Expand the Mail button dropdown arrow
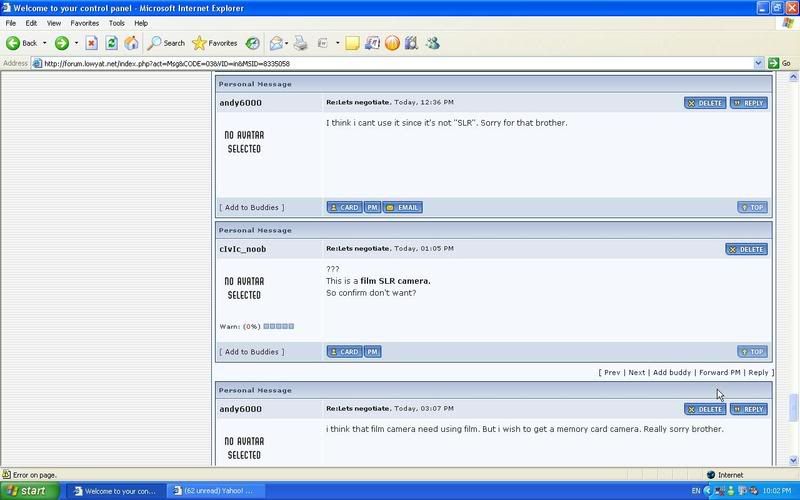The image size is (800, 500). pyautogui.click(x=286, y=43)
